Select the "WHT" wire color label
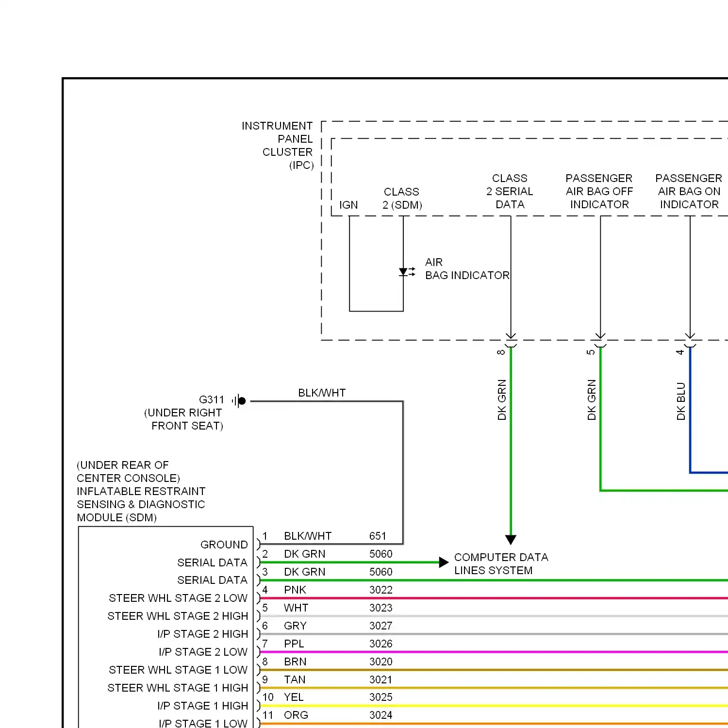Screen dimensions: 728x728 [x=296, y=608]
